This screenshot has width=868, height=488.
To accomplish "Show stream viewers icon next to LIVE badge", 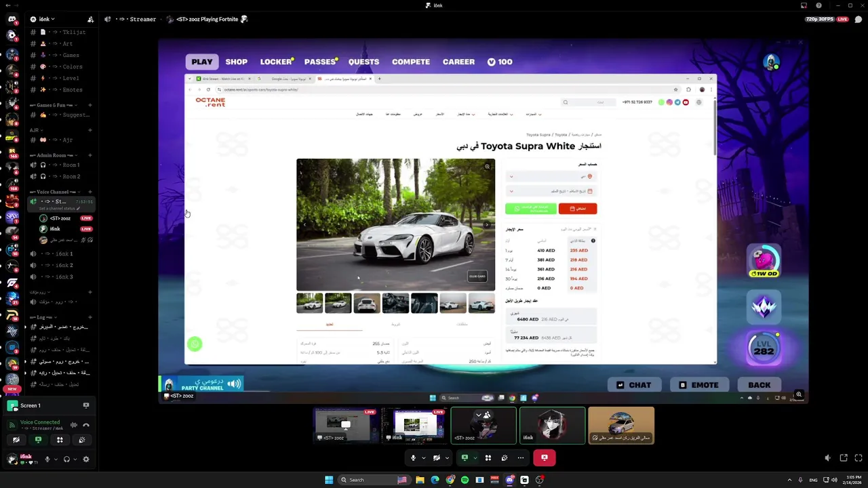I will point(858,19).
